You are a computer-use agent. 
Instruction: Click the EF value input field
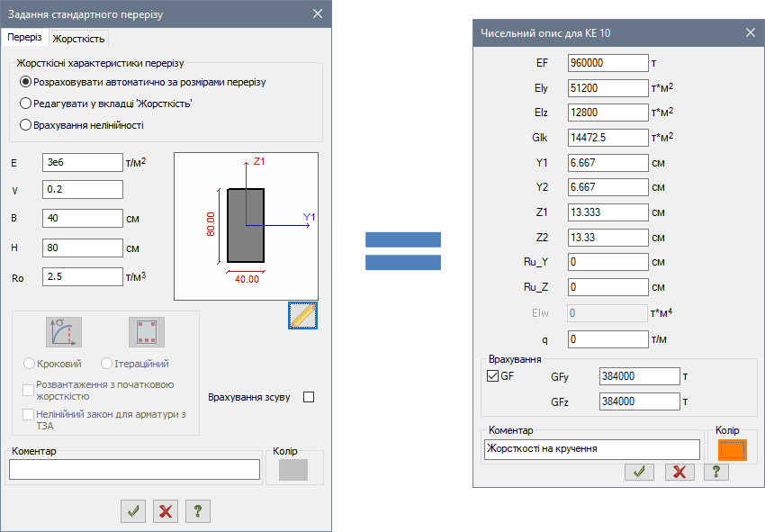click(607, 63)
